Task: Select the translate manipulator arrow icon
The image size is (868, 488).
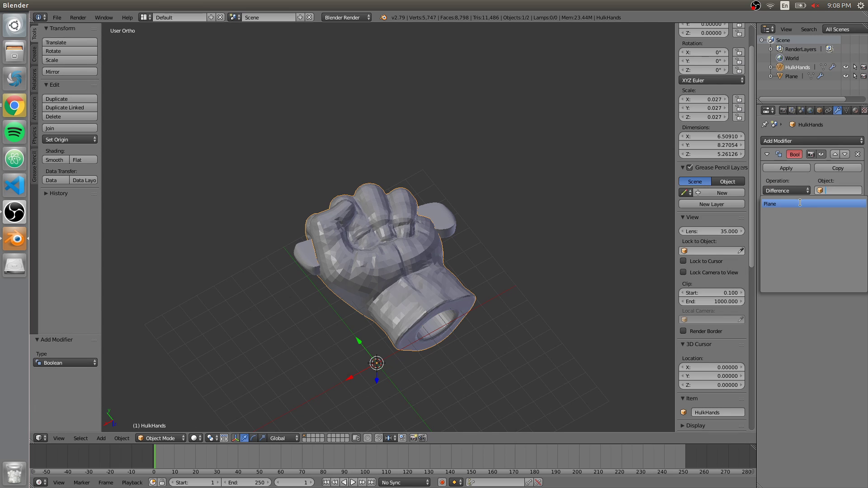Action: (244, 438)
